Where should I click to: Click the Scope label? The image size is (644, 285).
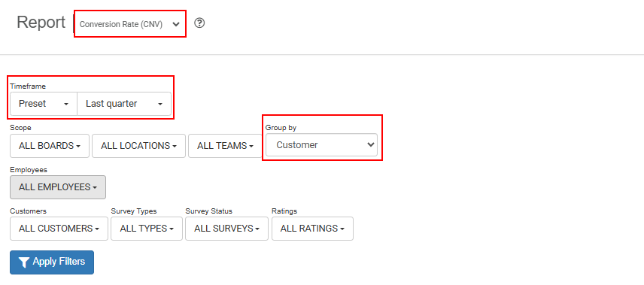20,128
